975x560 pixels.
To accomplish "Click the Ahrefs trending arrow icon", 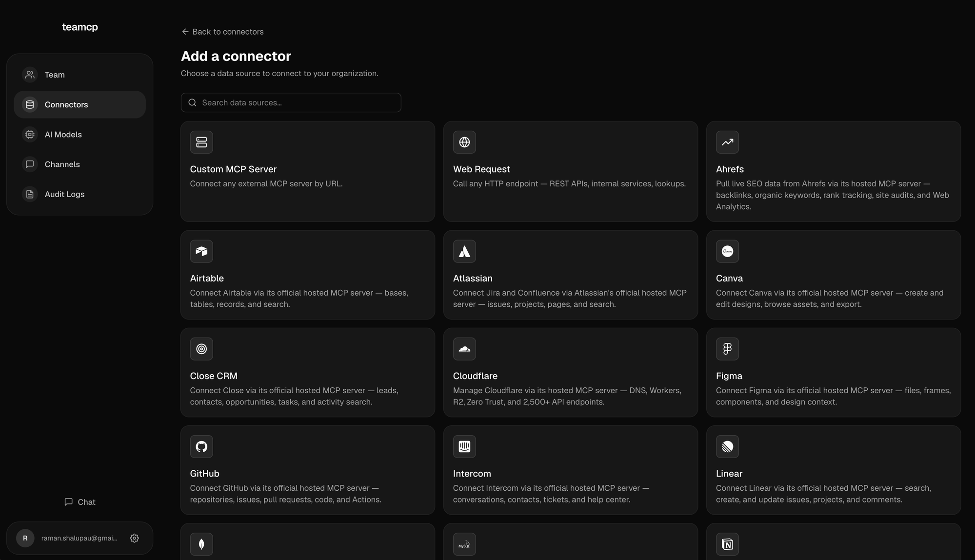I will coord(727,142).
